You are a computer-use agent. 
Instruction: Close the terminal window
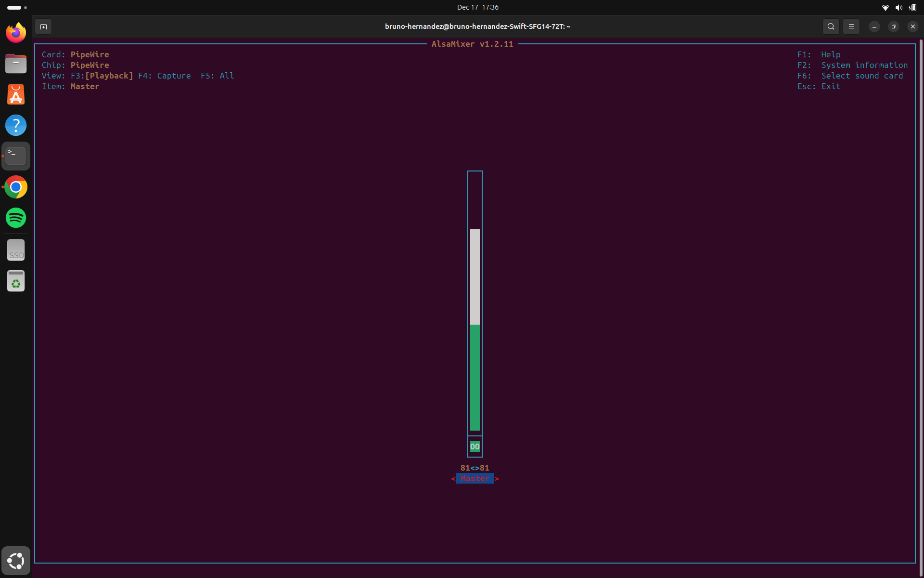click(x=913, y=26)
